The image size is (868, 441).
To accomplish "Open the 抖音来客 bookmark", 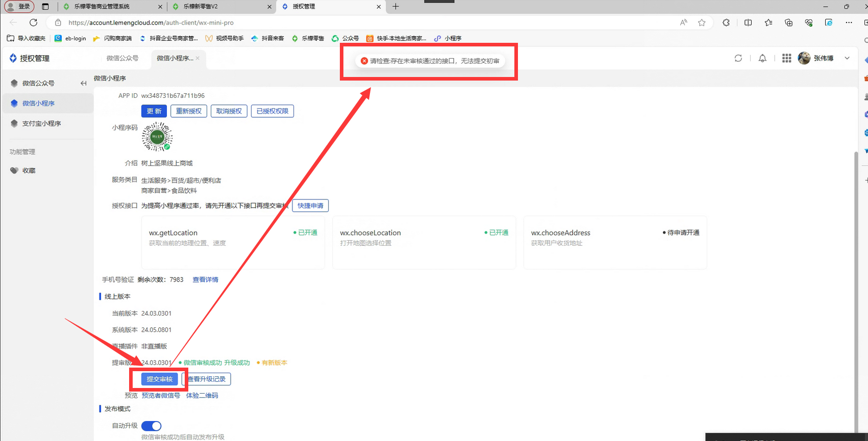I will [x=267, y=38].
